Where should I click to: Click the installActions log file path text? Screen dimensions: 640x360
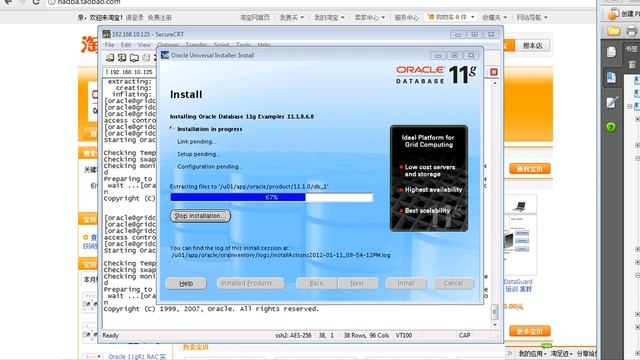click(x=281, y=255)
